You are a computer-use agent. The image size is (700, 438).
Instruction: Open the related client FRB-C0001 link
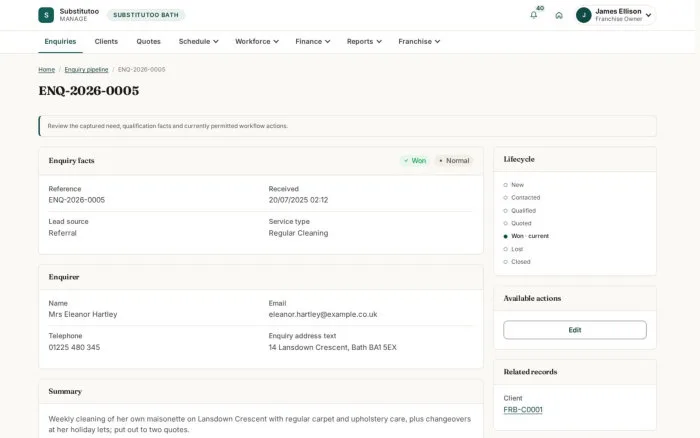pyautogui.click(x=523, y=410)
